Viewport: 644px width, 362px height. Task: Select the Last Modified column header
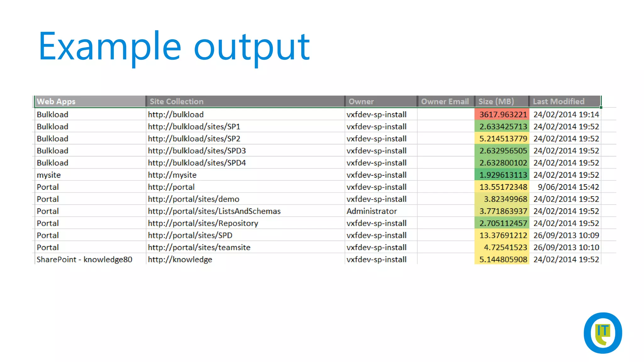(565, 101)
